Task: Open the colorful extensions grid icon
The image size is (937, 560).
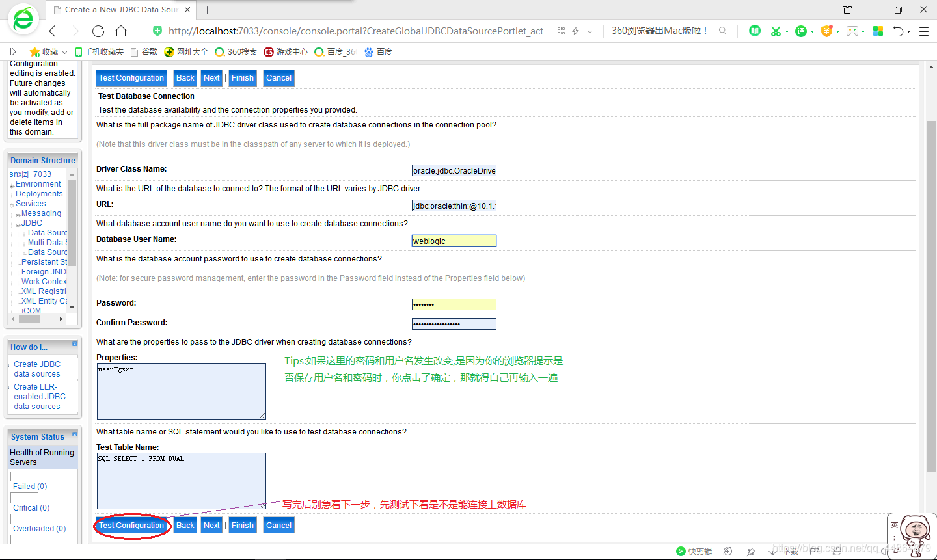Action: click(x=878, y=31)
